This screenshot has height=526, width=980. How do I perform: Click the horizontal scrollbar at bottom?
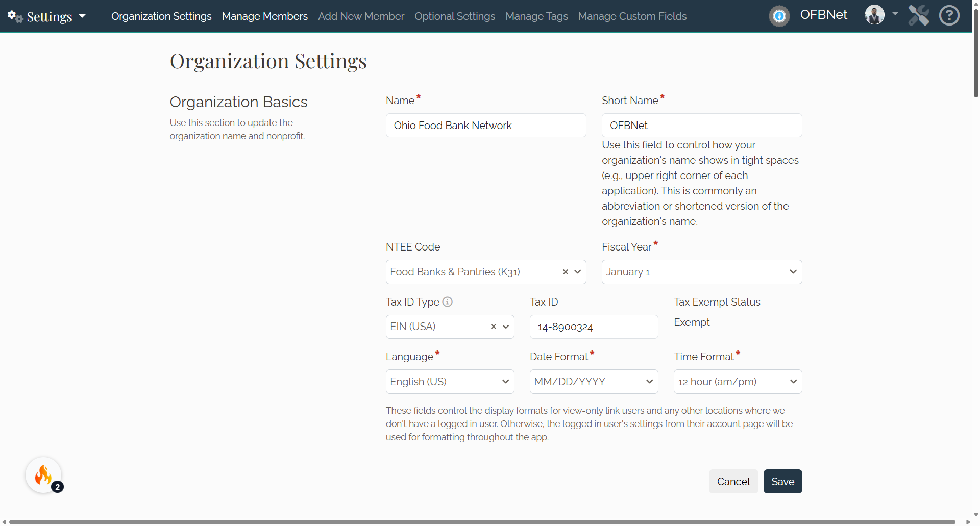click(x=482, y=522)
